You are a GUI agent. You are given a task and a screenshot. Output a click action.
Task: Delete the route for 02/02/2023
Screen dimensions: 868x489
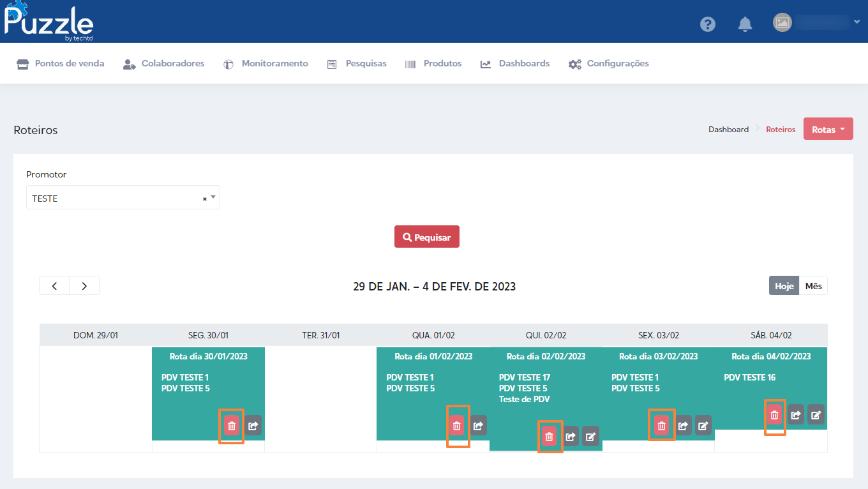tap(549, 437)
